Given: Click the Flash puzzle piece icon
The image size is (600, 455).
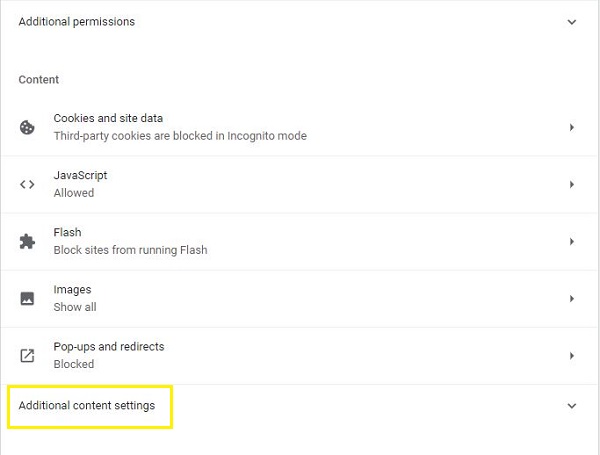Looking at the screenshot, I should (x=27, y=241).
